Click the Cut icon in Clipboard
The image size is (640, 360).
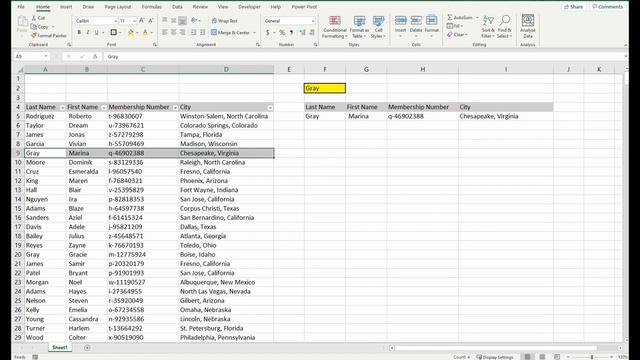click(34, 18)
